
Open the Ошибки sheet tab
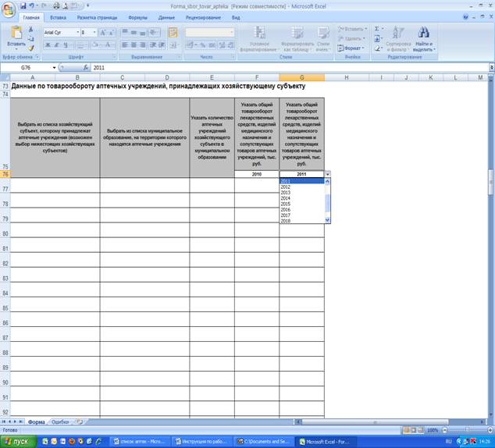pyautogui.click(x=60, y=421)
